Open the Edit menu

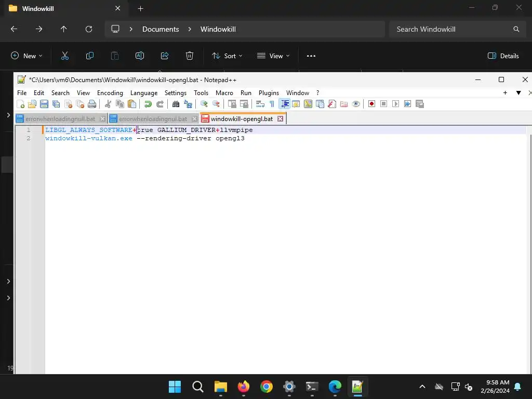38,93
